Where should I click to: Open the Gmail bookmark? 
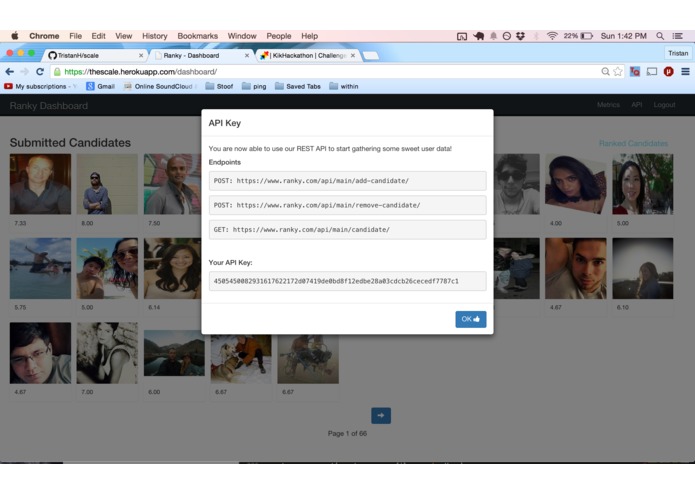pyautogui.click(x=100, y=86)
